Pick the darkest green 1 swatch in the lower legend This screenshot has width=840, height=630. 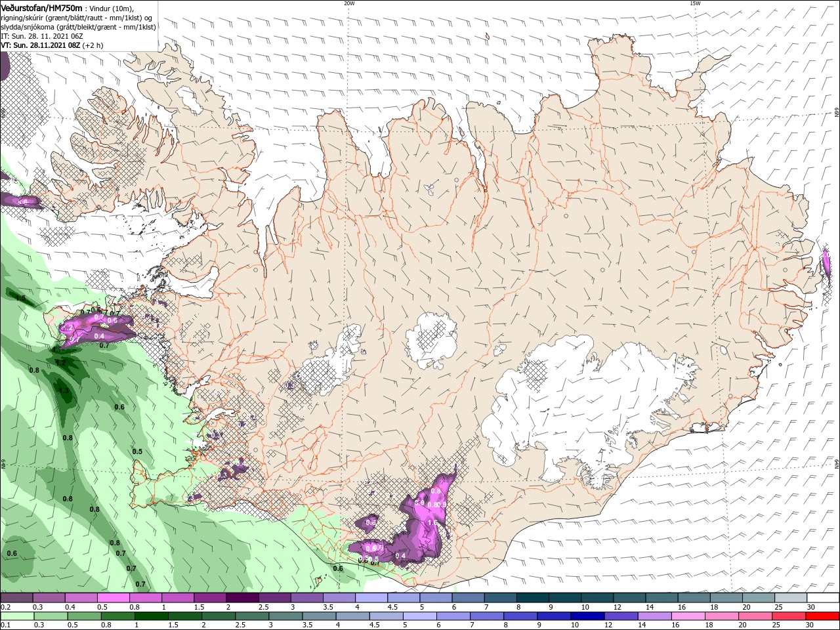(x=151, y=616)
